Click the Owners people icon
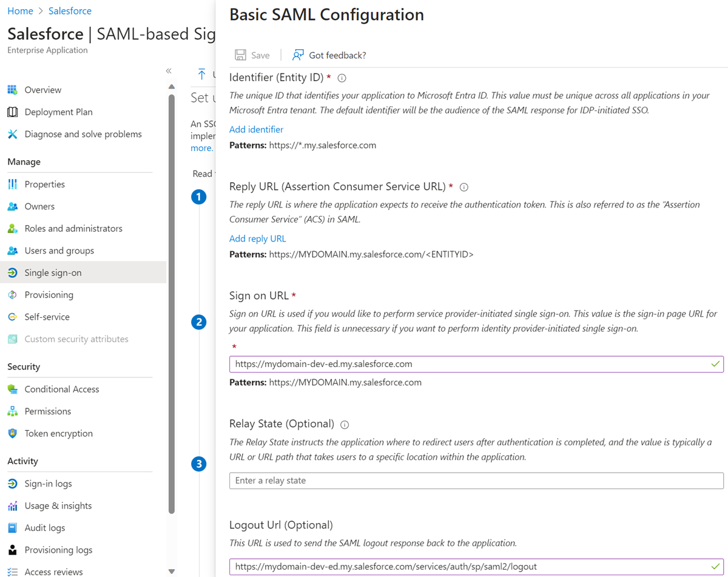 point(12,206)
